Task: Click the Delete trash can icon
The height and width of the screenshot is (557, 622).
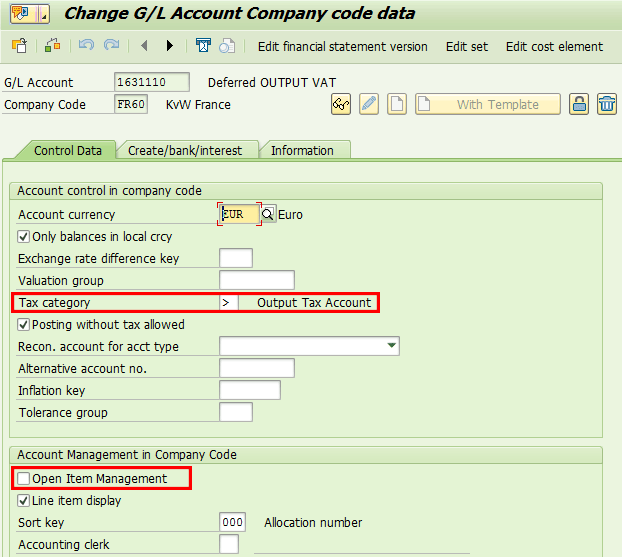Action: click(x=606, y=104)
